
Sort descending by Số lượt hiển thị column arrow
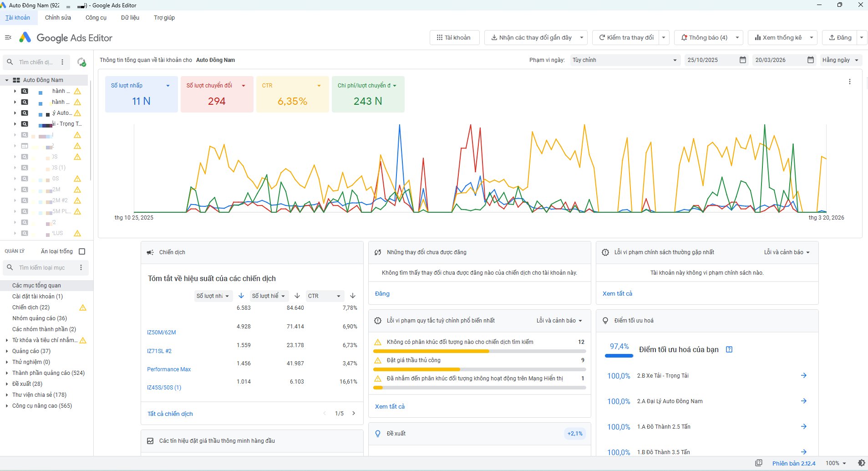click(x=297, y=296)
